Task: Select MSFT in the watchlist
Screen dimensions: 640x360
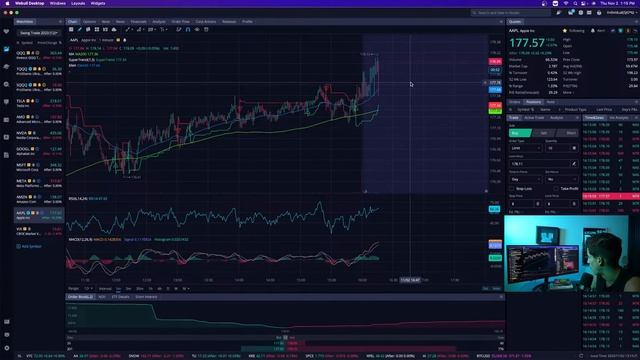Action: pyautogui.click(x=39, y=167)
